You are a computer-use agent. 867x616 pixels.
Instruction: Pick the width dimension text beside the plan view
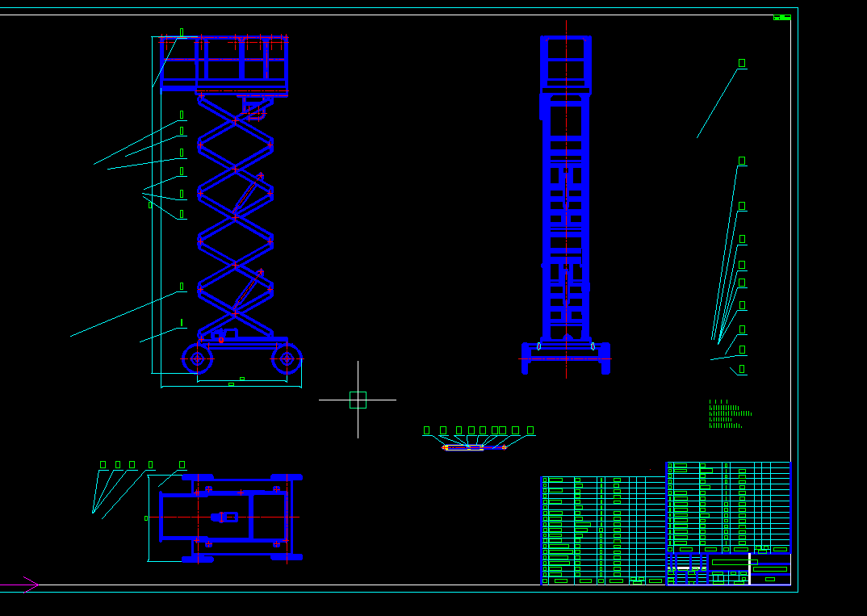146,518
